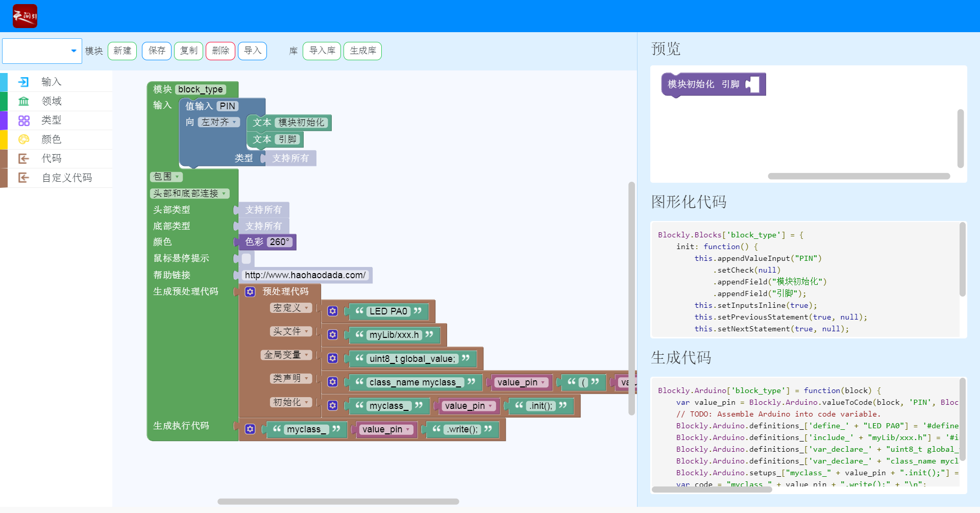Click the 自定义代码 category icon

(23, 178)
